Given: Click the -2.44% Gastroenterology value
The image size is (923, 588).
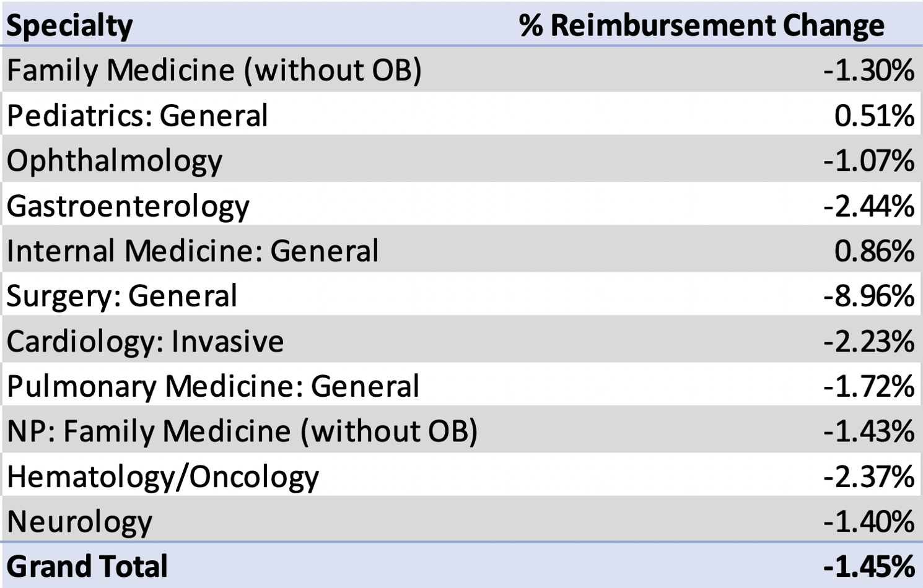Looking at the screenshot, I should (x=868, y=206).
